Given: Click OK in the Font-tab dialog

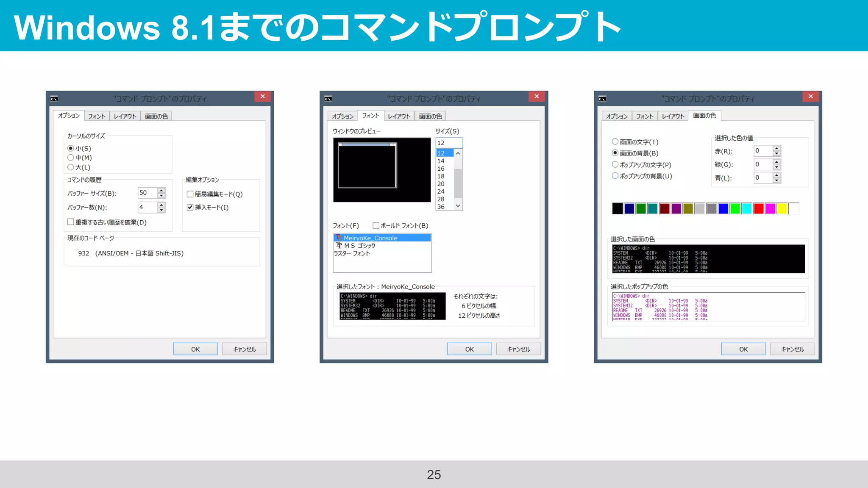Looking at the screenshot, I should coord(470,349).
